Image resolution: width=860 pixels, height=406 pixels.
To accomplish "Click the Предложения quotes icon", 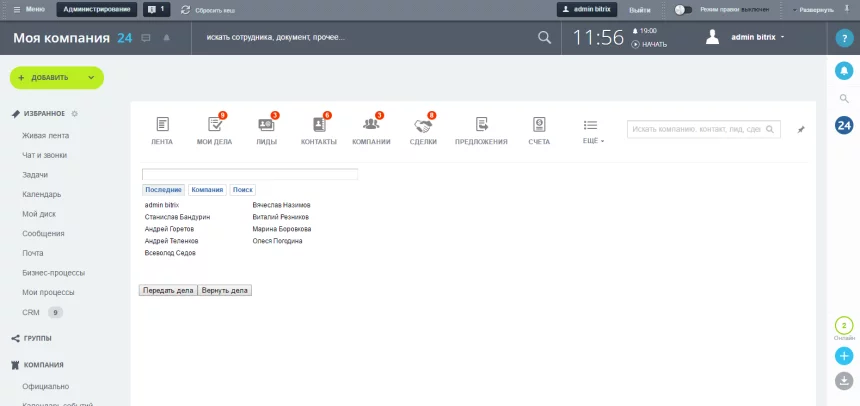I will tap(481, 125).
